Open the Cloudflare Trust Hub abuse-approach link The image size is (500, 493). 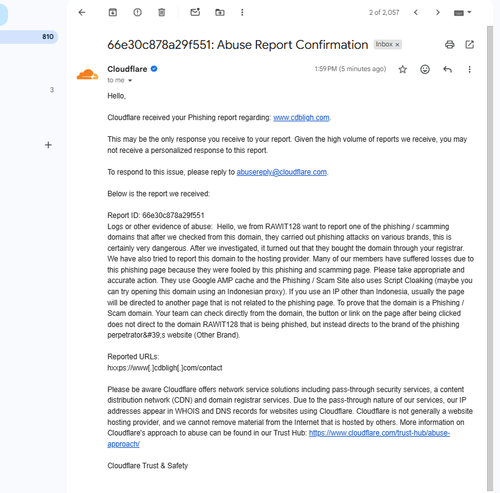(x=379, y=433)
